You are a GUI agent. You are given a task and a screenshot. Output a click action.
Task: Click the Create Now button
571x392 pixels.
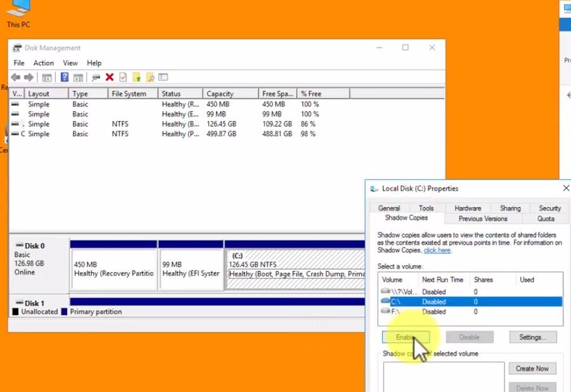[532, 369]
